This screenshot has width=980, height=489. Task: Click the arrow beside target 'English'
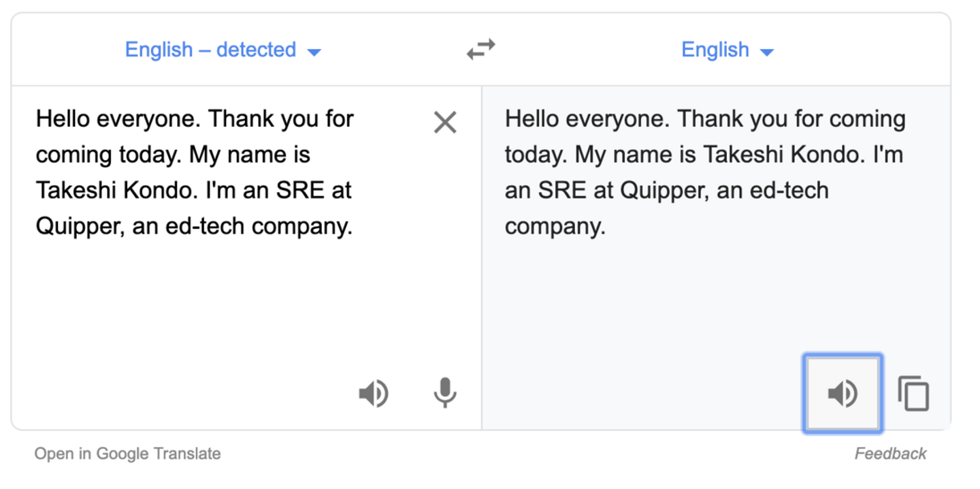(x=767, y=52)
